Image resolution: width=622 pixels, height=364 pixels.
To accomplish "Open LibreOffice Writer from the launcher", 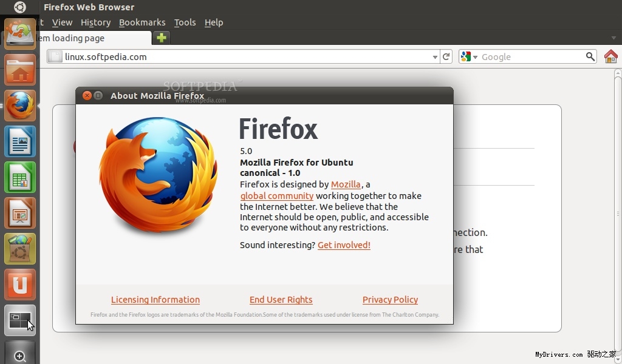I will click(20, 141).
